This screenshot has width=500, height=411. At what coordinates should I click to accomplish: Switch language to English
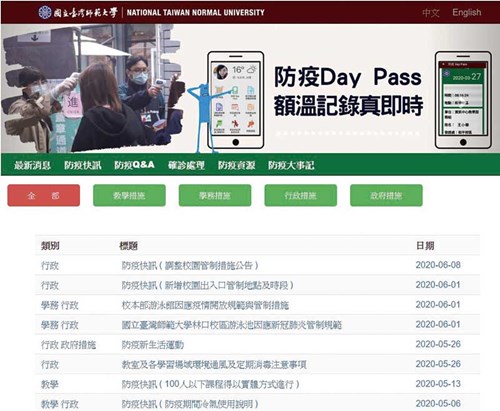coord(467,13)
